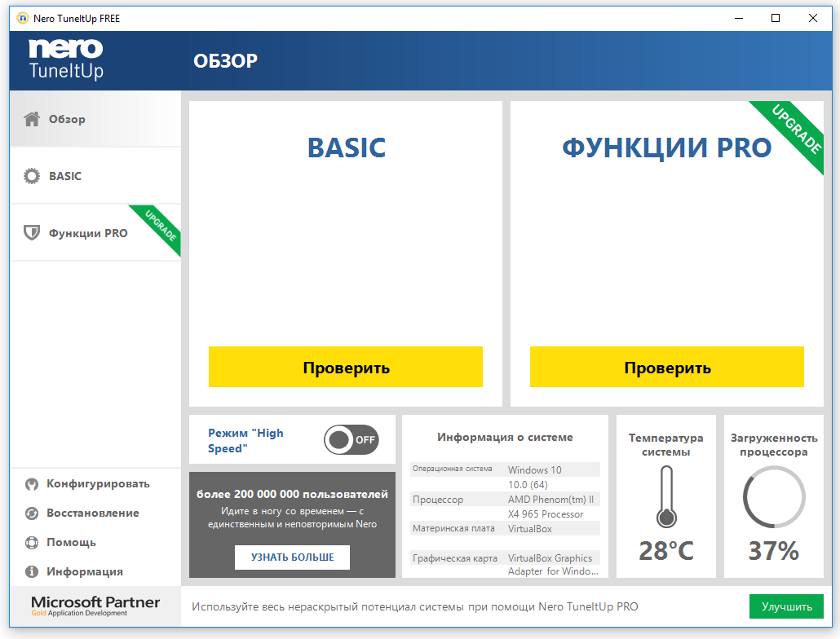Toggle the High Speed mode switch
Screen dimensions: 840x639
351,440
